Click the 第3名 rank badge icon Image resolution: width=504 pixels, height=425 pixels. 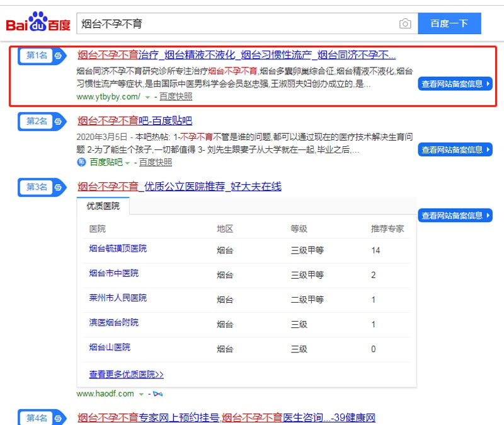point(42,187)
